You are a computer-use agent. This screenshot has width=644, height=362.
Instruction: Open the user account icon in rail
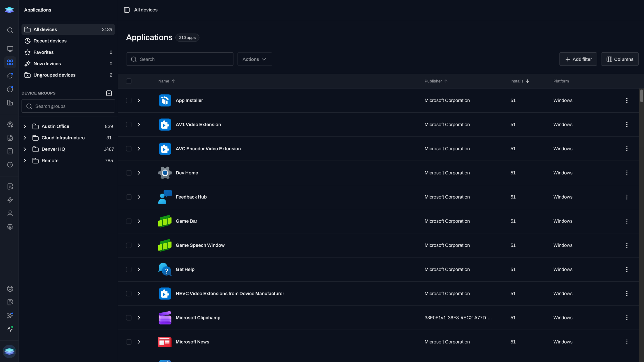(x=10, y=213)
